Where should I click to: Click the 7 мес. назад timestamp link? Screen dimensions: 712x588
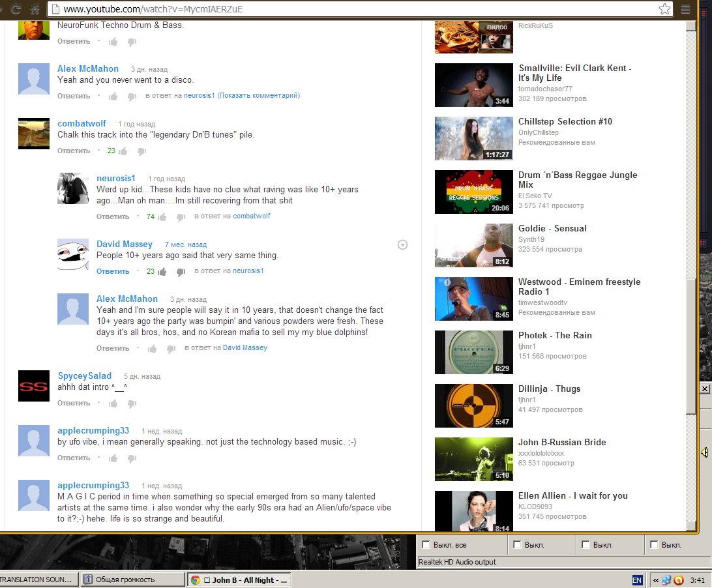coord(186,244)
